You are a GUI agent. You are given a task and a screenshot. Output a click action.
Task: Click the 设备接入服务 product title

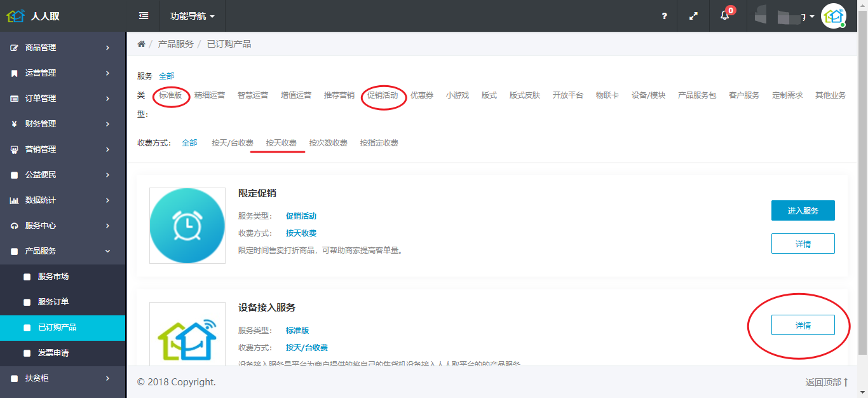(267, 308)
